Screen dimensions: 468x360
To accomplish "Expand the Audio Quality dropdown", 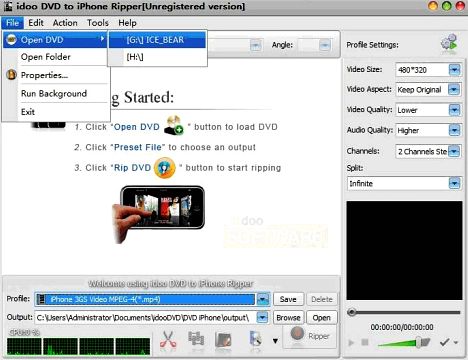I will 454,130.
